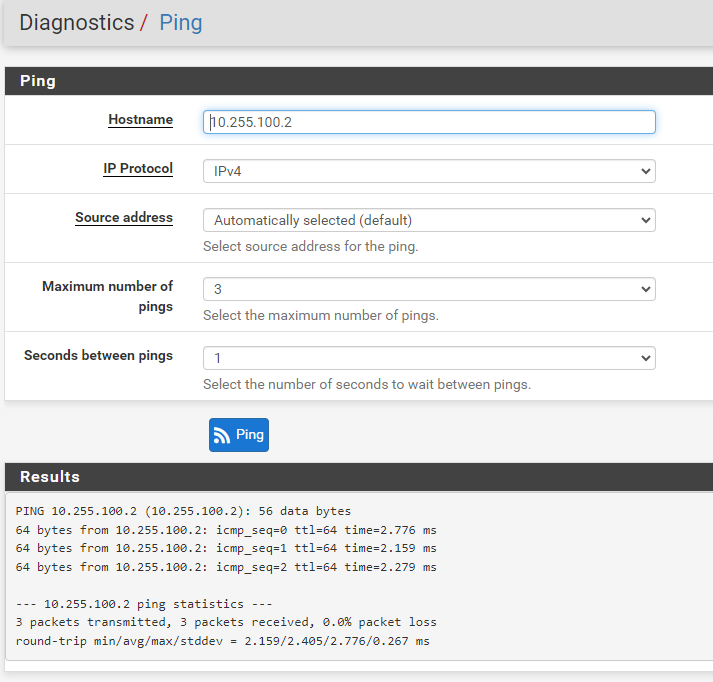Screen dimensions: 713x682
Task: Click into the Hostname input field
Action: coord(428,122)
